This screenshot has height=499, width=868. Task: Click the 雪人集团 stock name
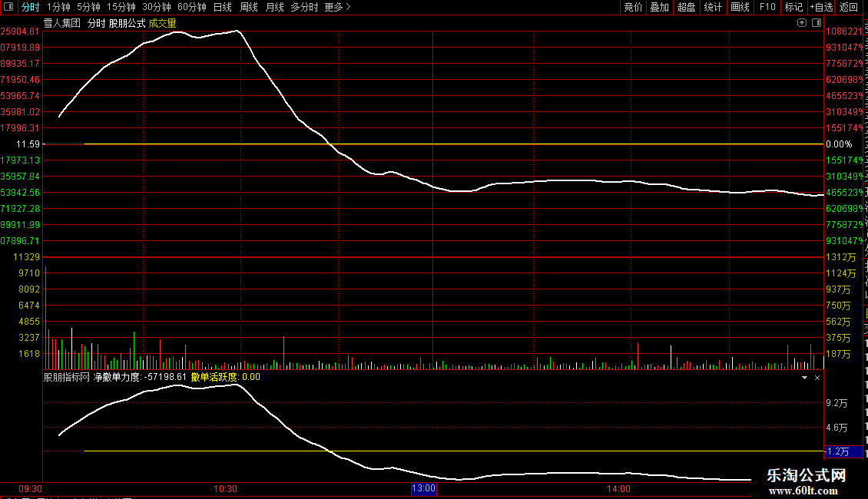point(62,23)
